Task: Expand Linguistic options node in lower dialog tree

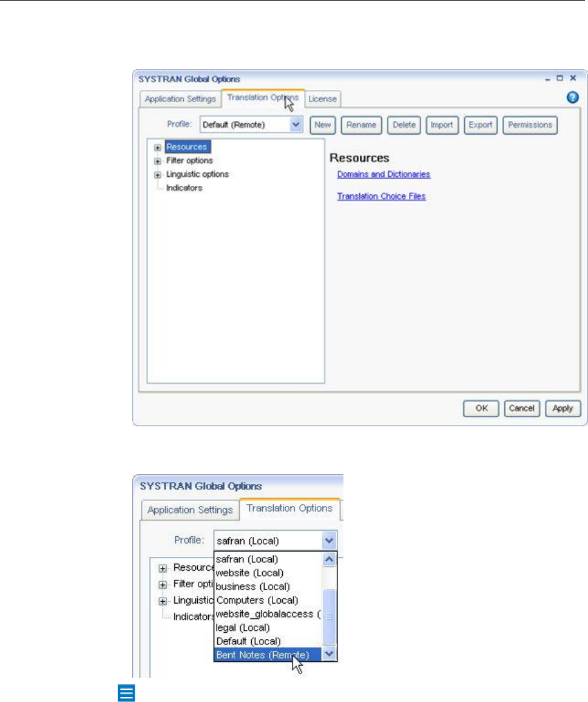Action: click(x=163, y=601)
